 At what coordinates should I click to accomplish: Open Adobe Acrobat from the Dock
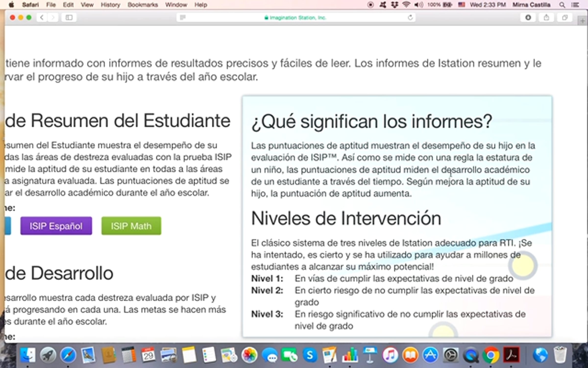[x=511, y=355]
